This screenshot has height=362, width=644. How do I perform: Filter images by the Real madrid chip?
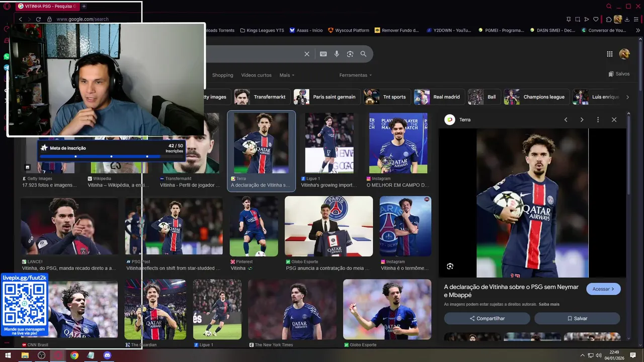point(439,97)
